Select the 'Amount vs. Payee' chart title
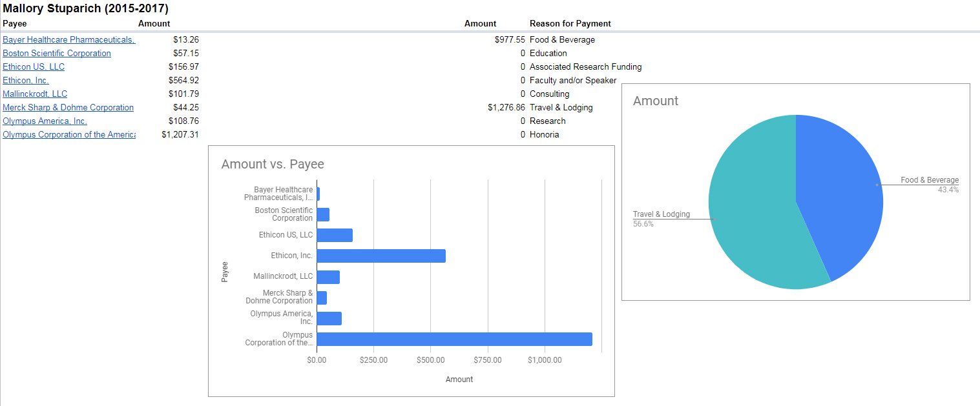The image size is (980, 406). point(273,164)
